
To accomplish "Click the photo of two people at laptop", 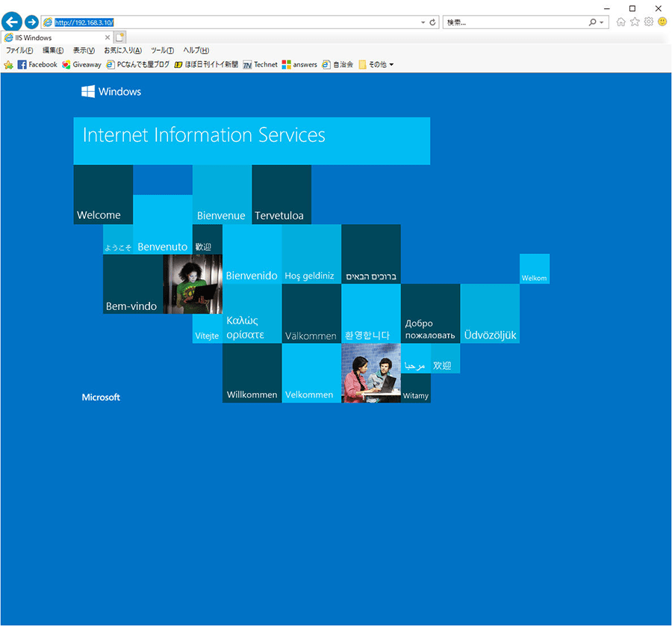I will point(371,373).
